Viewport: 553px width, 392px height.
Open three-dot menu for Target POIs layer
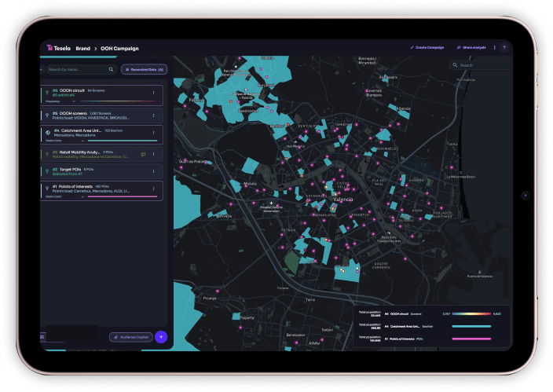click(x=153, y=170)
